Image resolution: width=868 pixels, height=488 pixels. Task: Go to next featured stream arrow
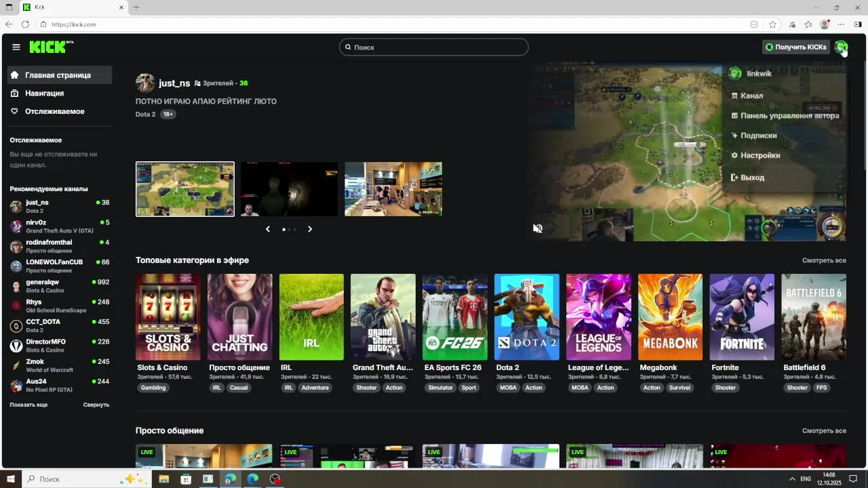point(310,229)
